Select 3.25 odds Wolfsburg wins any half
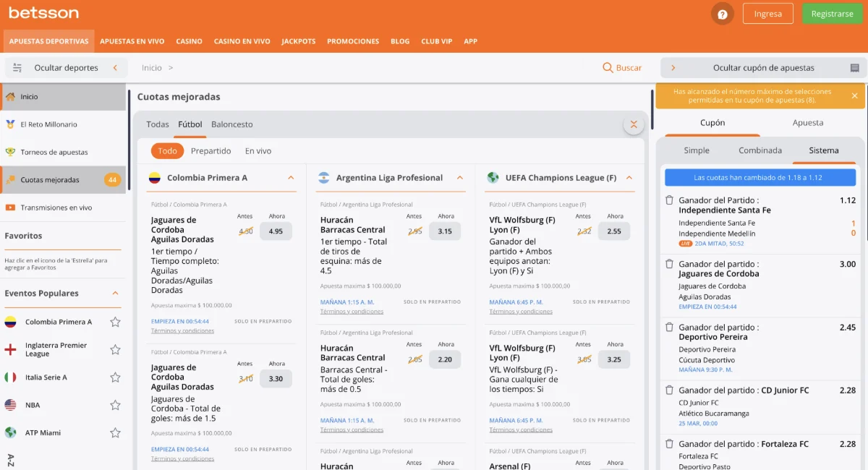Image resolution: width=868 pixels, height=470 pixels. [x=614, y=359]
